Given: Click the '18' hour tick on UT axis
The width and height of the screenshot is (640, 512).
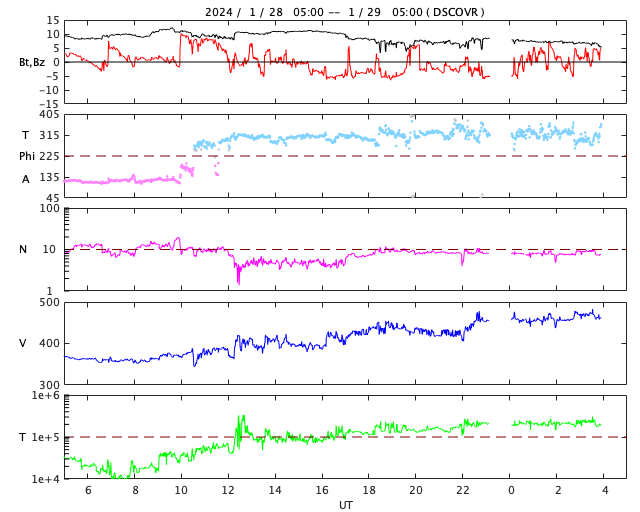Looking at the screenshot, I should (x=369, y=490).
